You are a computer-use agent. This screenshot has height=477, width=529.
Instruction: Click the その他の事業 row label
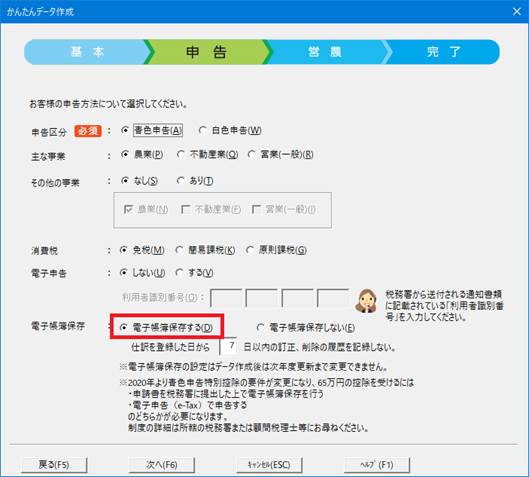tap(55, 183)
